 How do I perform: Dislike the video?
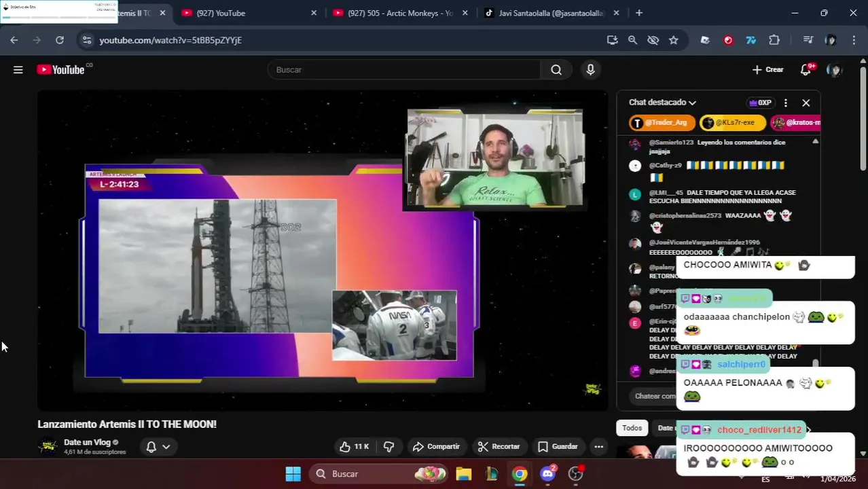pyautogui.click(x=388, y=446)
